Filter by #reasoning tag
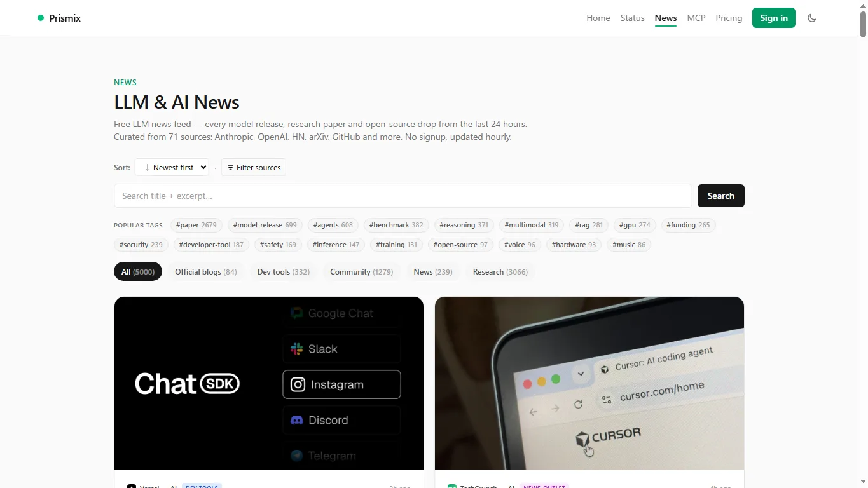868x488 pixels. pos(464,225)
